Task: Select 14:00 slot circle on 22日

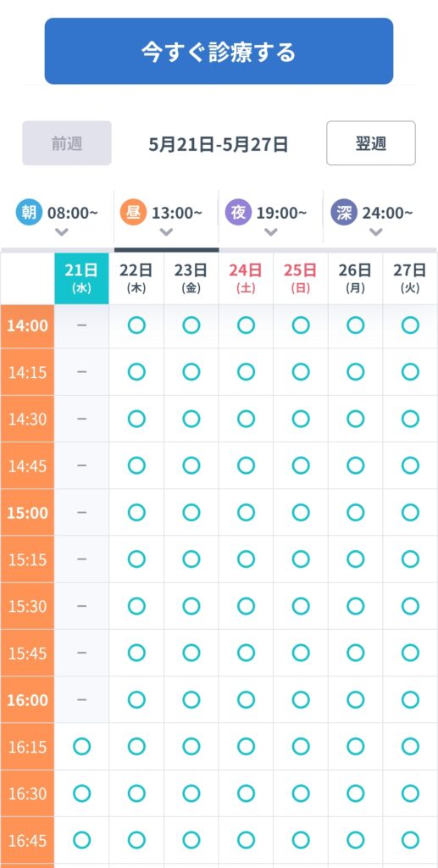Action: tap(136, 325)
